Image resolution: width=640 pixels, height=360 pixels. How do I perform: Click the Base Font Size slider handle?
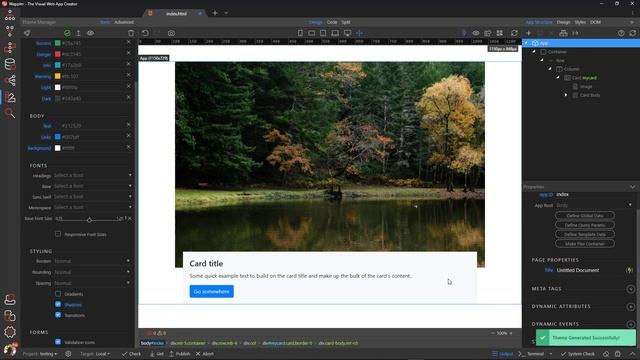[x=89, y=220]
